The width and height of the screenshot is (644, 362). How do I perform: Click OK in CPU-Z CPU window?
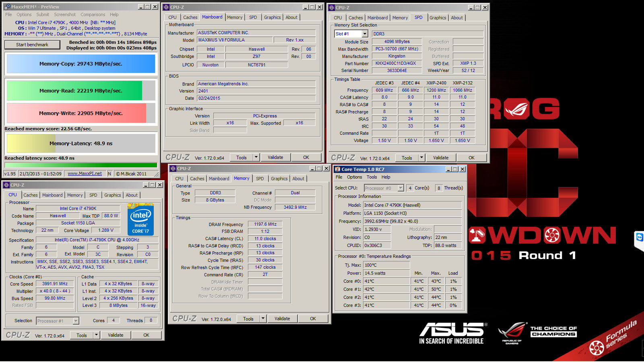point(147,335)
